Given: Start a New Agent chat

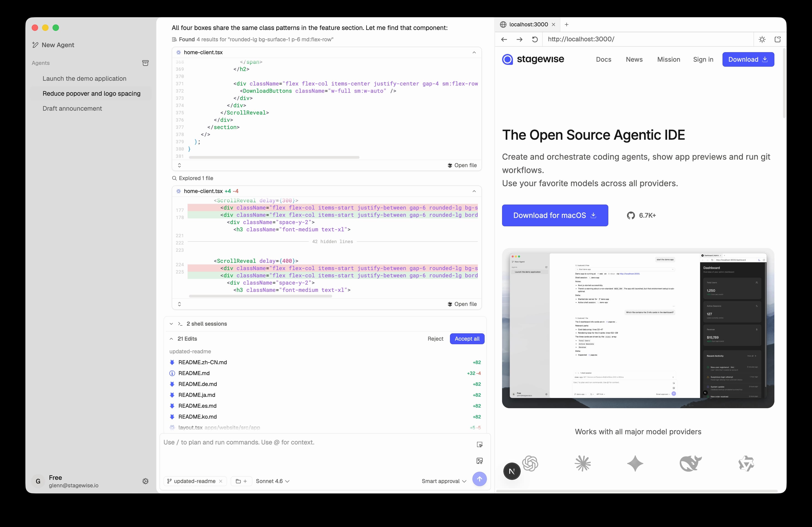Looking at the screenshot, I should 53,45.
